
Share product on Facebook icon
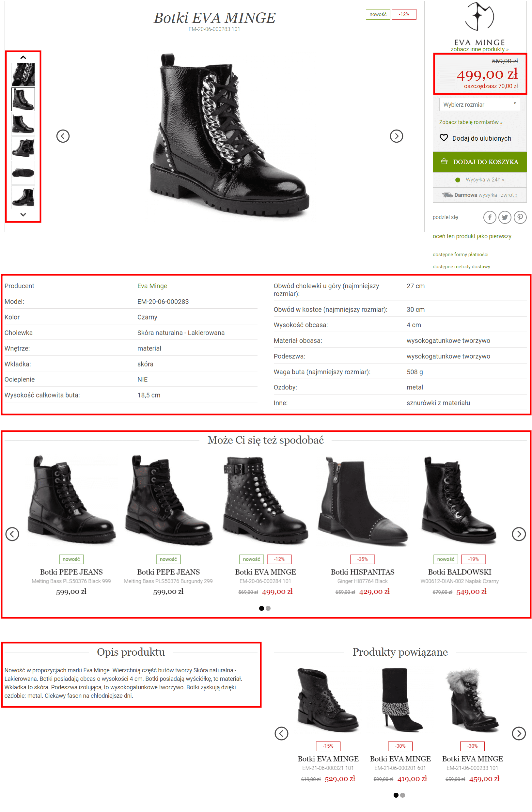point(489,217)
